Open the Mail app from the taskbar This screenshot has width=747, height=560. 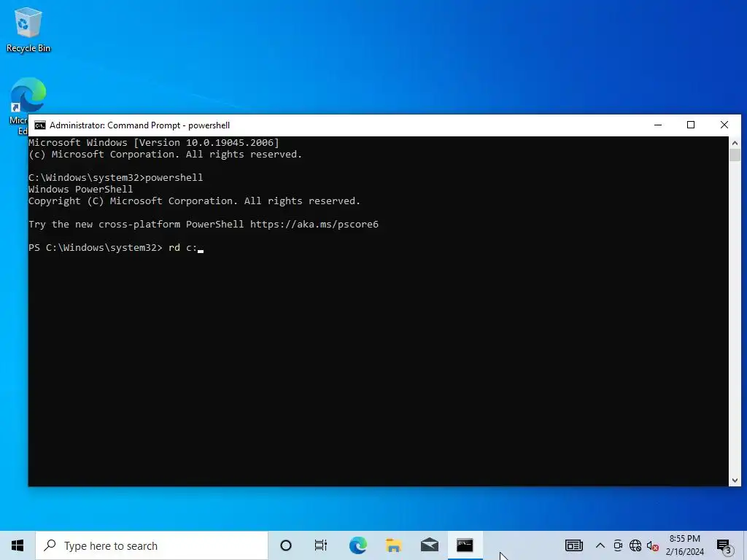(429, 545)
